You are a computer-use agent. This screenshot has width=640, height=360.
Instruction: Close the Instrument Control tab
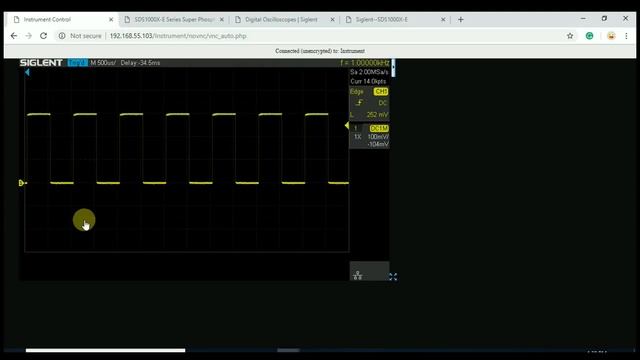(111, 20)
